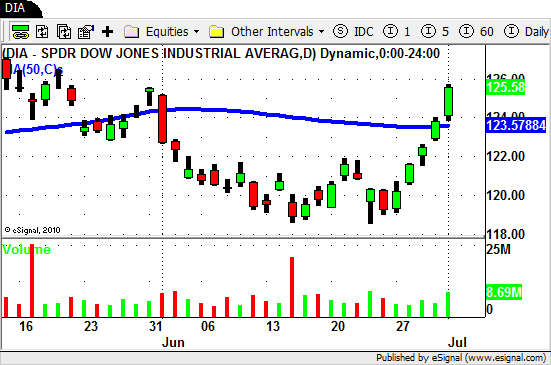
Task: Click the 118.00 price axis label
Action: (x=505, y=234)
